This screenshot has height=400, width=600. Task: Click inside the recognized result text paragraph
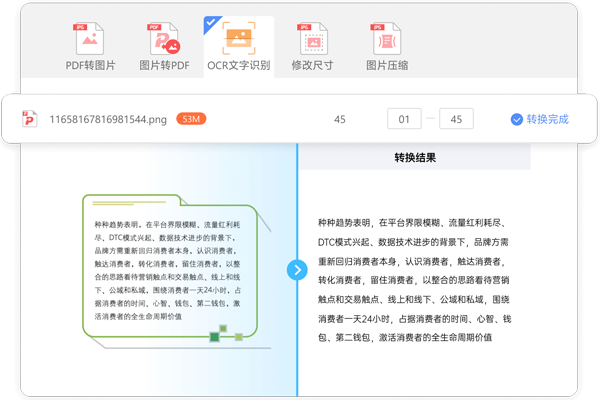(414, 279)
